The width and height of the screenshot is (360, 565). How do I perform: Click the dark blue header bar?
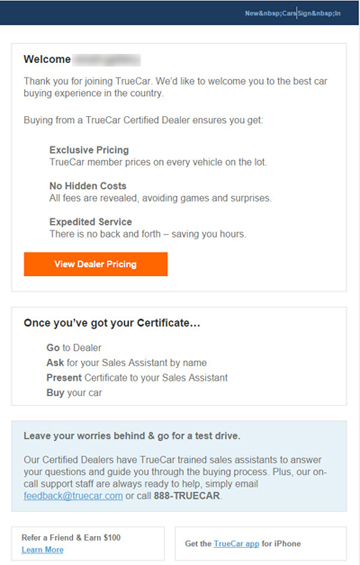[179, 13]
